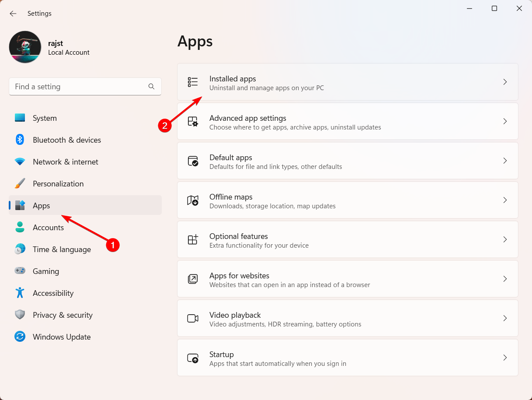Open the Privacy & security section
This screenshot has height=400, width=532.
63,315
